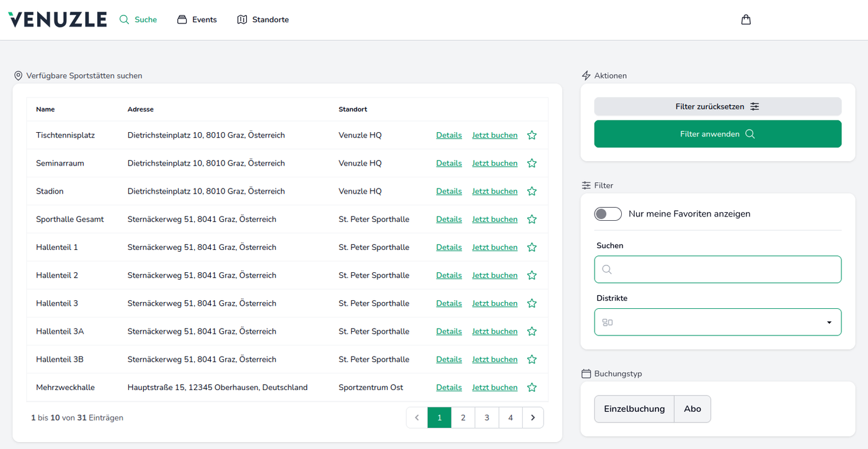Click the shopping bag cart icon

point(746,20)
